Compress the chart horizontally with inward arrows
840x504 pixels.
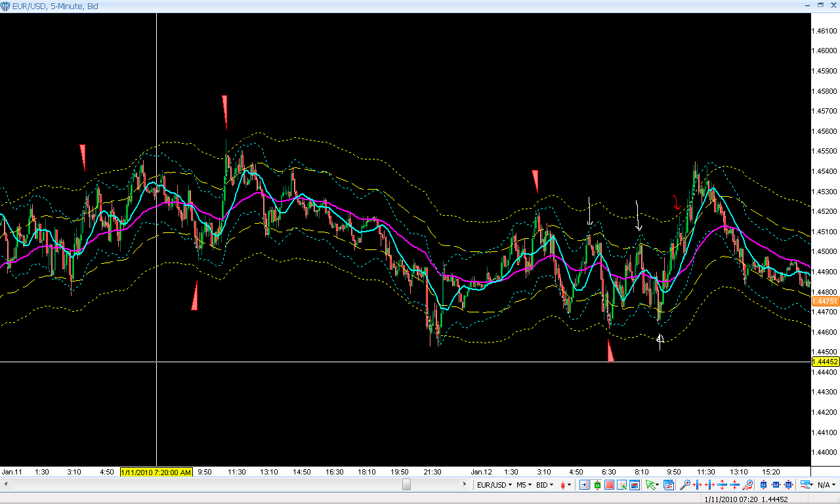[698, 485]
